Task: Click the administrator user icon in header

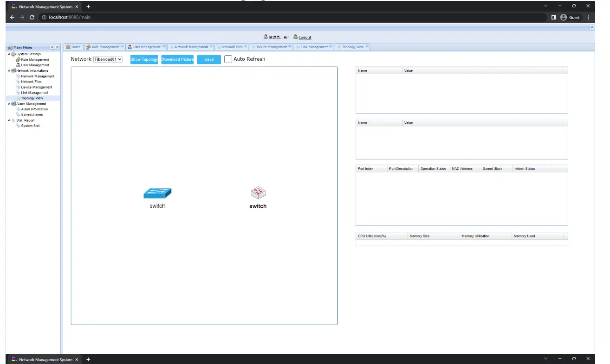Action: coord(266,37)
